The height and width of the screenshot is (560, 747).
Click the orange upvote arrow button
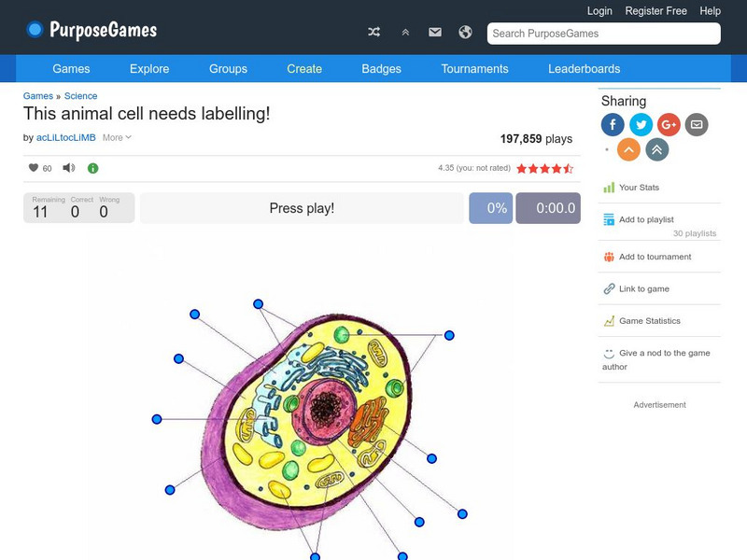pos(629,149)
